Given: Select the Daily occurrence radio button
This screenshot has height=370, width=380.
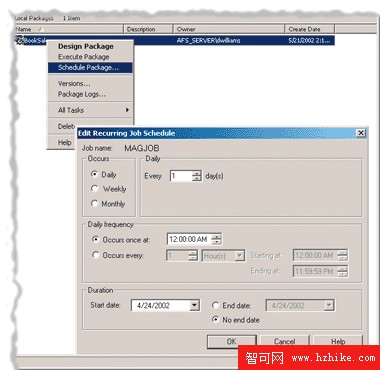Looking at the screenshot, I should [x=95, y=174].
